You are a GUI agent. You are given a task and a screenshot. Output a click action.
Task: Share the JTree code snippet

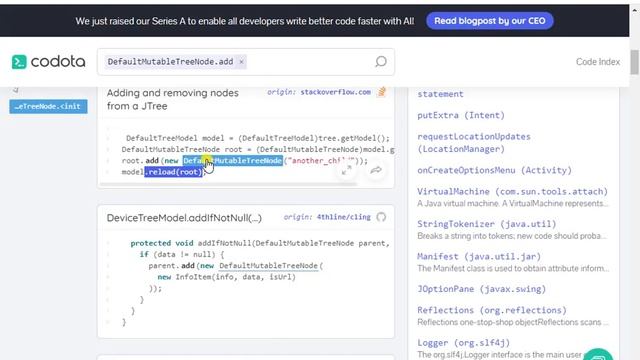pos(376,170)
